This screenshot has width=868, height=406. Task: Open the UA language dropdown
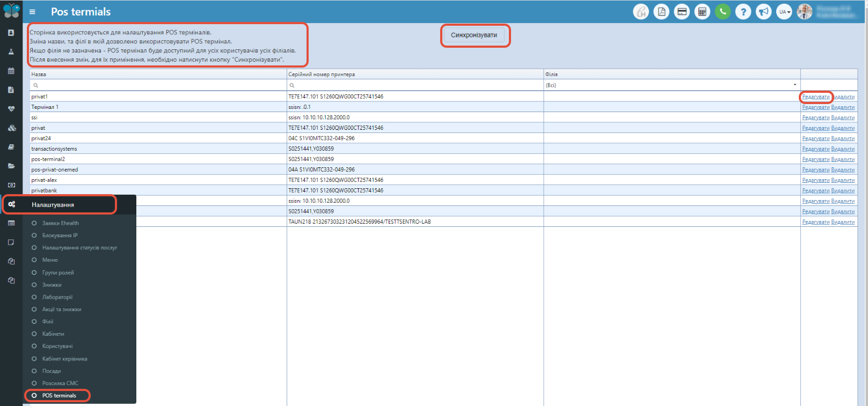pyautogui.click(x=784, y=12)
